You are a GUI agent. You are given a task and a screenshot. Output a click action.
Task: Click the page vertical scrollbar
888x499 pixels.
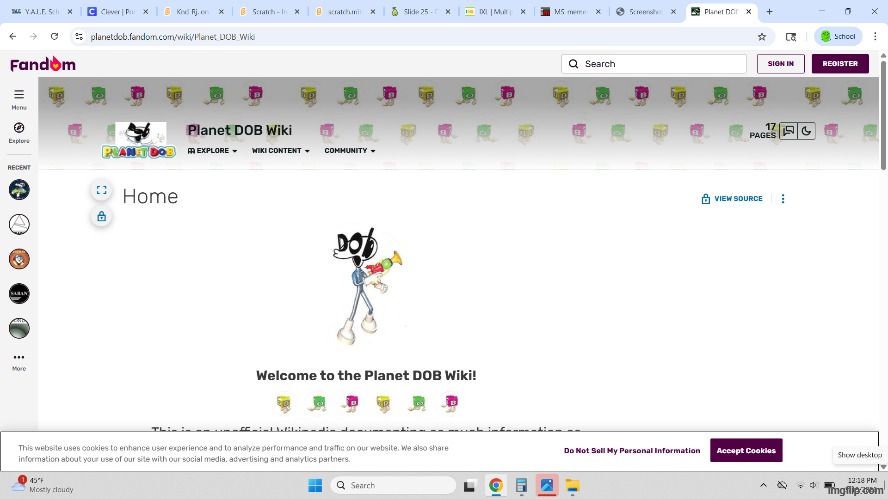point(883,120)
